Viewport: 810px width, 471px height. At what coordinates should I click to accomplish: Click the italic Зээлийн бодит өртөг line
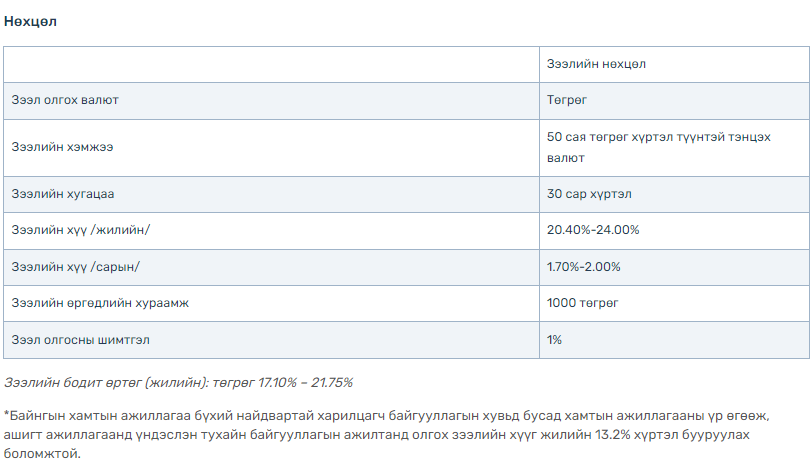pos(178,383)
